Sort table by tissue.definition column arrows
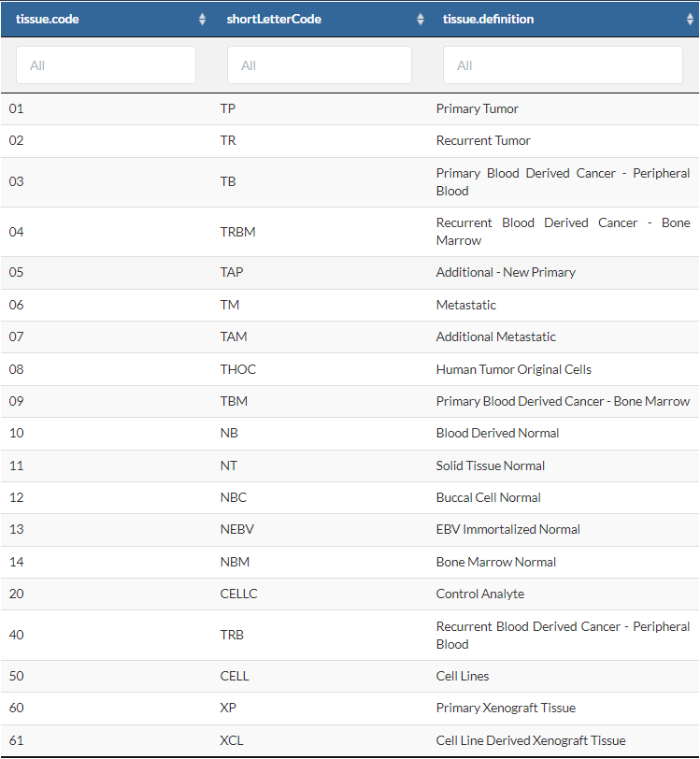This screenshot has height=759, width=700. [691, 20]
